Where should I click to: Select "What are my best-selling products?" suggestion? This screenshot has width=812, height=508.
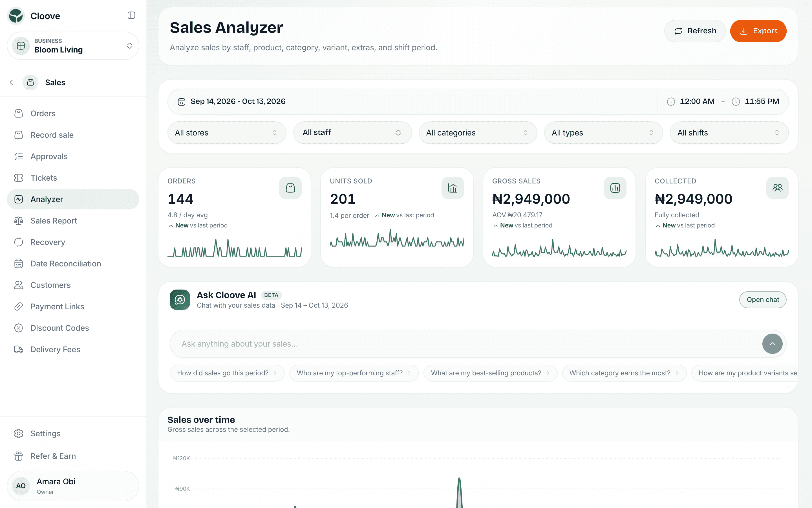pyautogui.click(x=490, y=373)
